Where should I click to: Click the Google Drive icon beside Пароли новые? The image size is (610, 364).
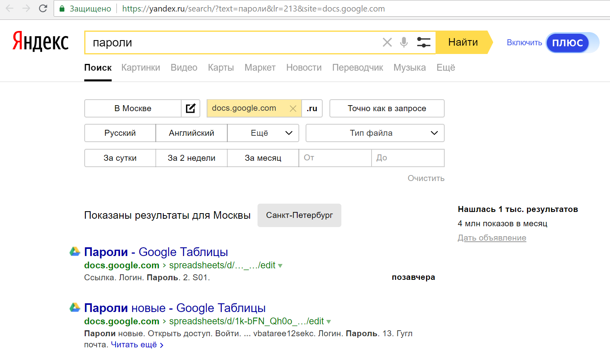tap(75, 308)
